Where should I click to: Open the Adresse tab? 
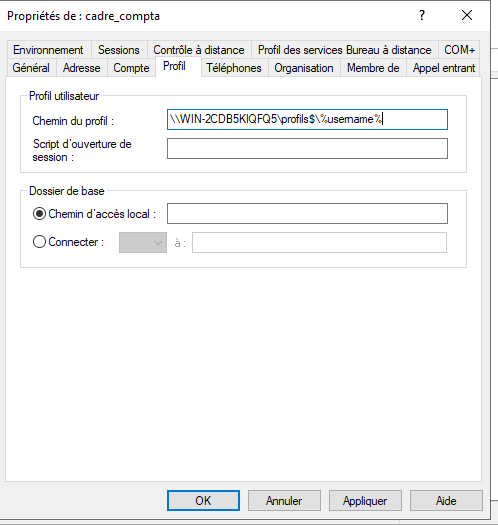click(x=82, y=68)
